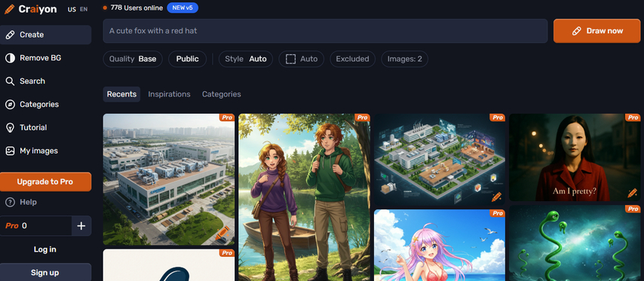Select the Recents tab

pyautogui.click(x=121, y=94)
